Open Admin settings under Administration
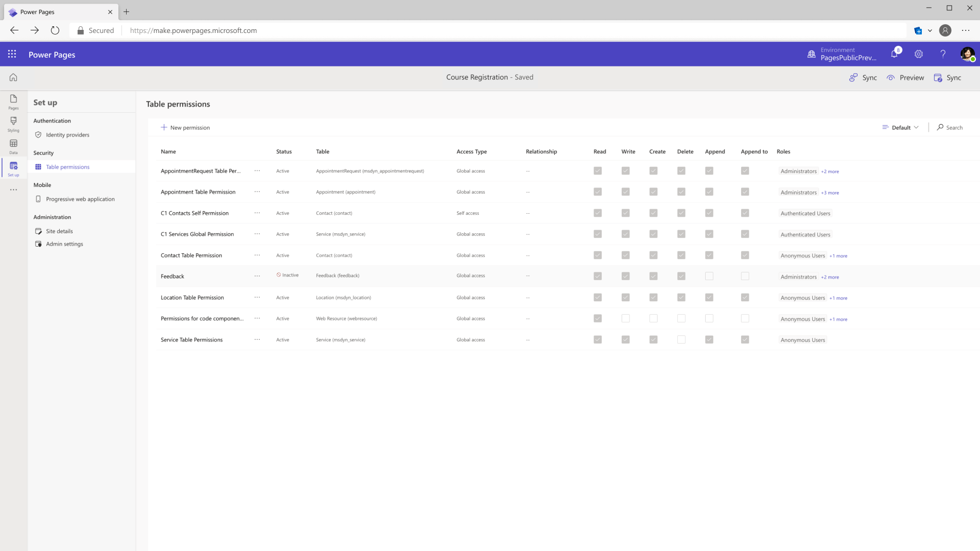The image size is (980, 551). point(64,244)
